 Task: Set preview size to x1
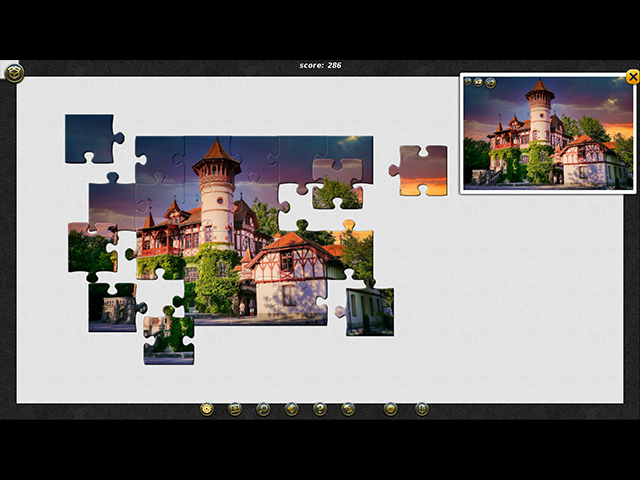pos(468,82)
